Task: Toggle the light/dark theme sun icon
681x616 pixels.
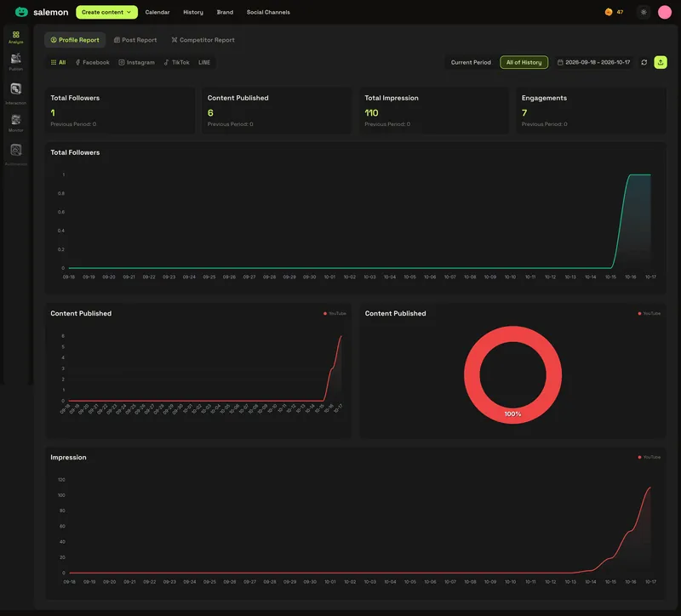Action: pos(644,12)
